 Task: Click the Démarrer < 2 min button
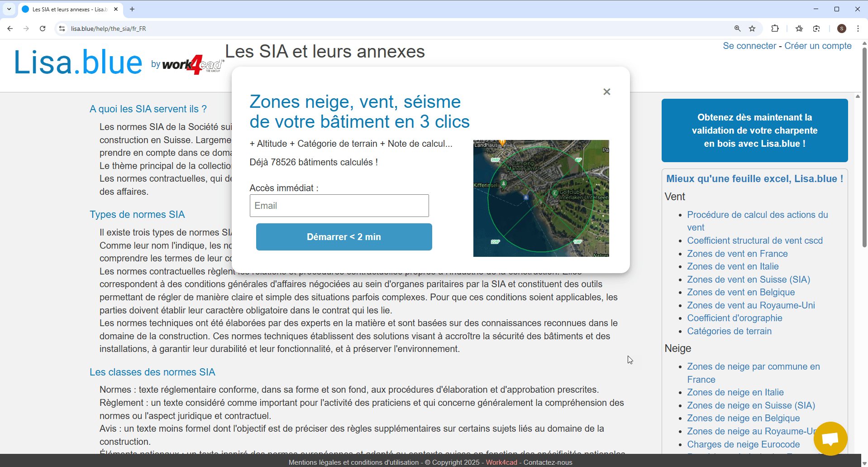(344, 237)
